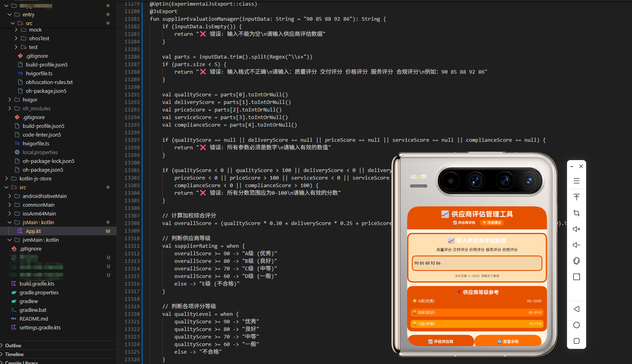The image size is (632, 364).
Task: Expand the ohosTest folder
Action: (16, 38)
